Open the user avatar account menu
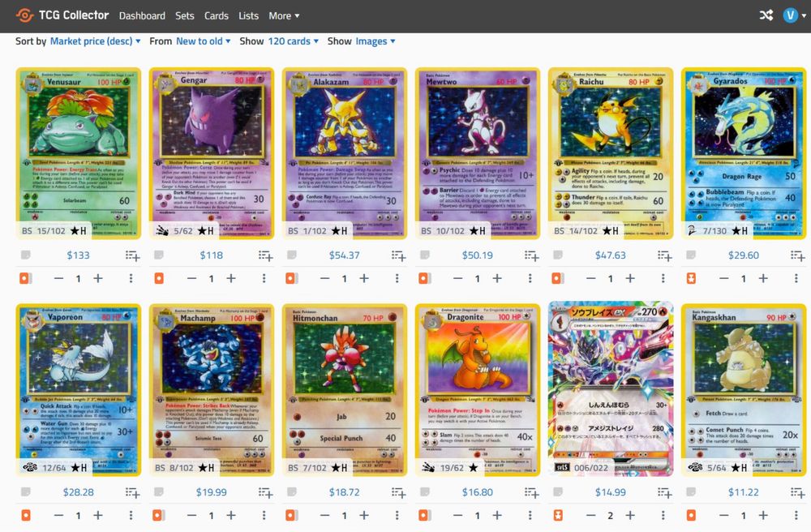 pos(795,15)
